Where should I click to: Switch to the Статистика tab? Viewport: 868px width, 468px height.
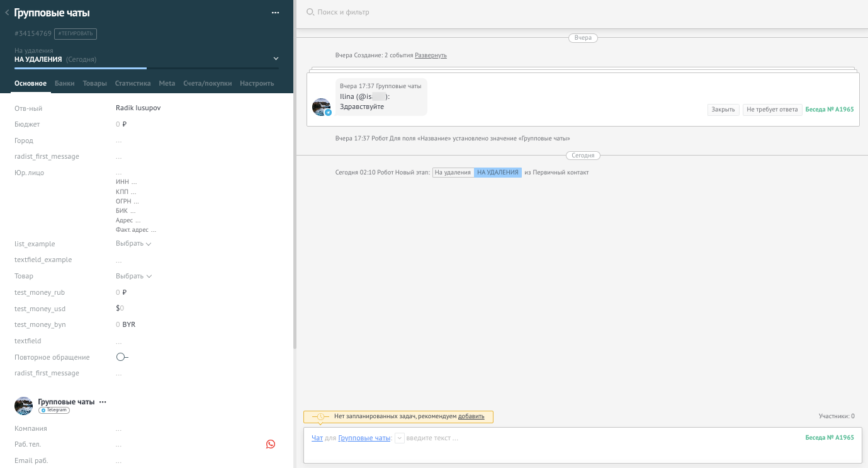tap(133, 83)
